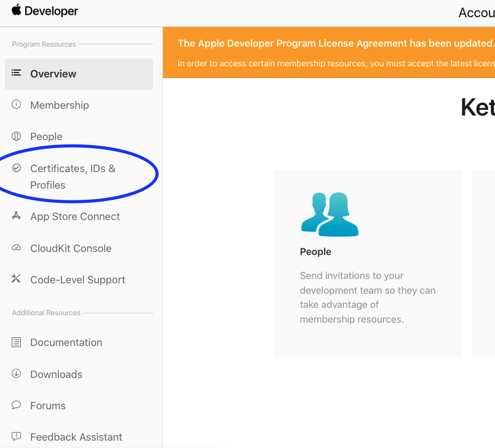Click the Downloads arrow icon

pos(16,374)
